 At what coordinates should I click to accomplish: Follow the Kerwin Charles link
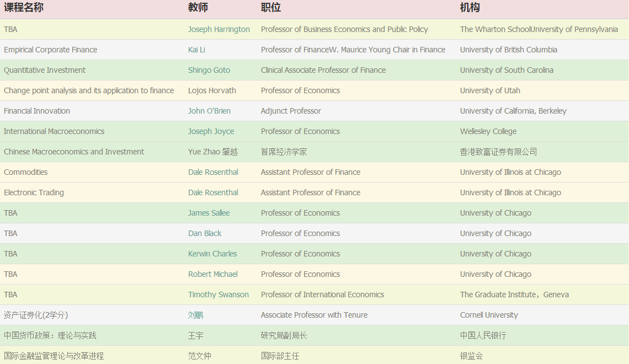212,254
